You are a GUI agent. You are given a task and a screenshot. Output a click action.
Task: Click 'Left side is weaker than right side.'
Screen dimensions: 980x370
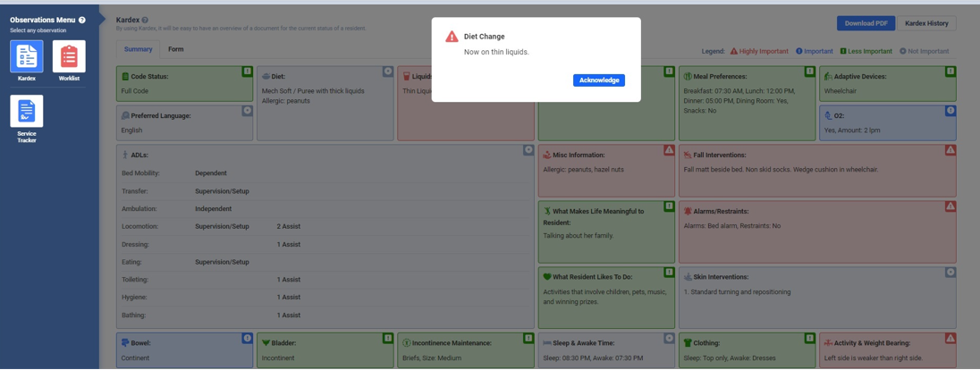(873, 358)
